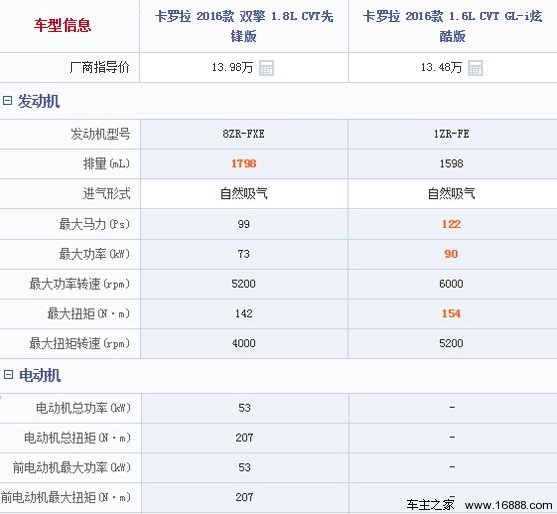
Task: Select the 进气形式 row label
Action: tap(107, 194)
